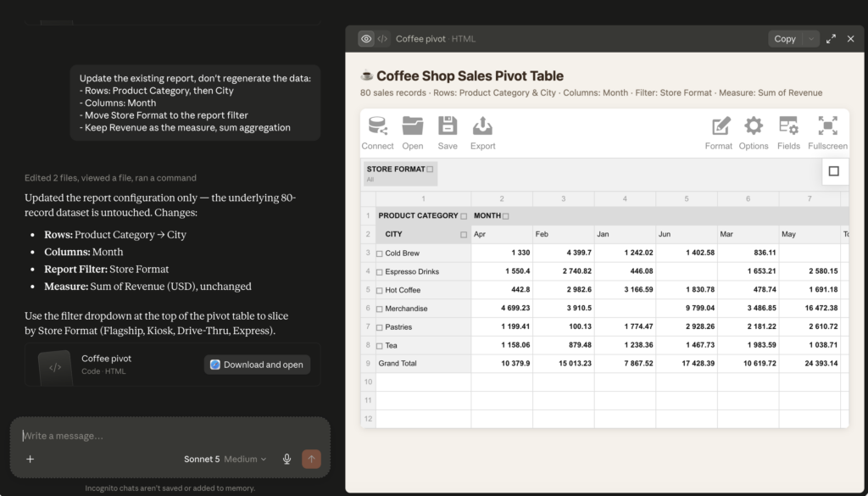The height and width of the screenshot is (496, 868).
Task: Open Product Category field filter
Action: (464, 216)
